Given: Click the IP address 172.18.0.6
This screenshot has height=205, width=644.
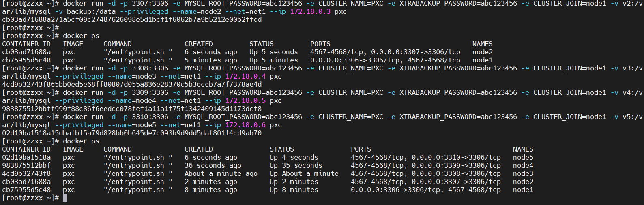Looking at the screenshot, I should click(245, 125).
